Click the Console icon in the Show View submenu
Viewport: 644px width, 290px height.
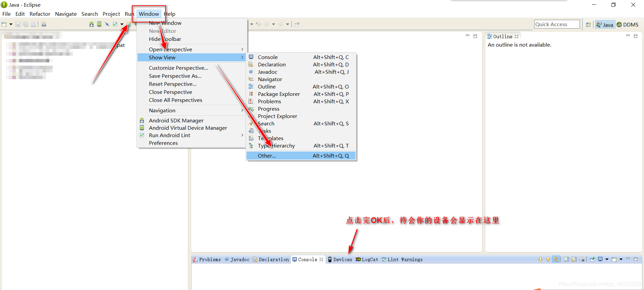(x=251, y=57)
